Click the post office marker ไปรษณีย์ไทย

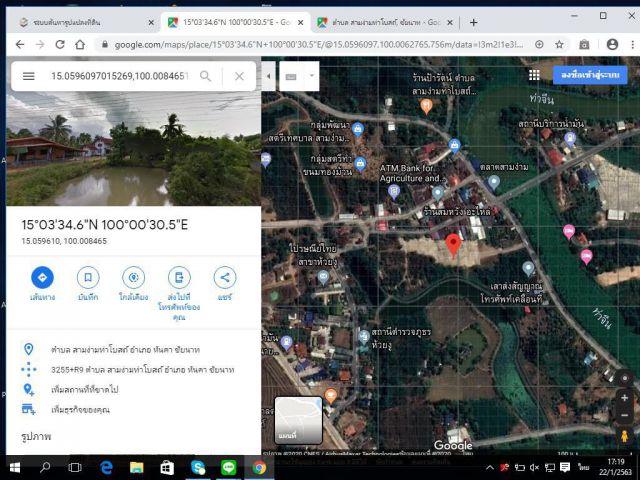tap(323, 277)
